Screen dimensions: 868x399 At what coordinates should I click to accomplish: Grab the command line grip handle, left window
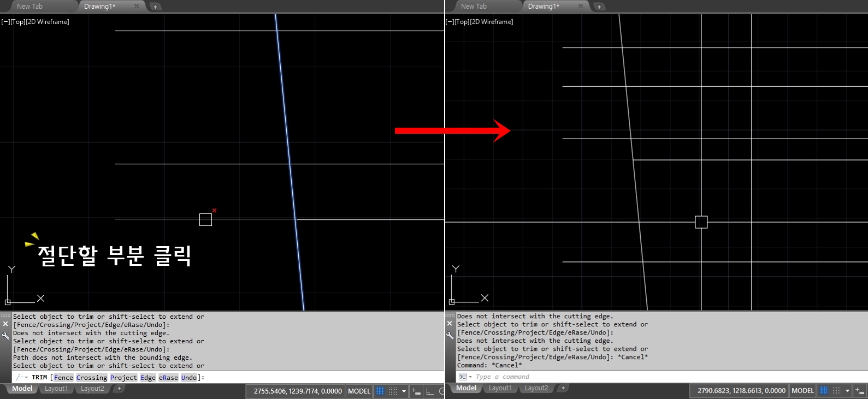[5, 315]
